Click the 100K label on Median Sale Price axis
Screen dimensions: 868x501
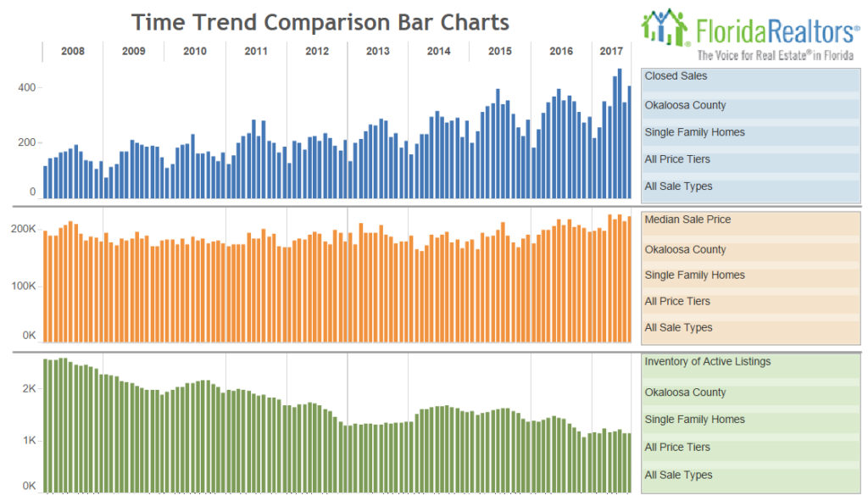coord(24,287)
